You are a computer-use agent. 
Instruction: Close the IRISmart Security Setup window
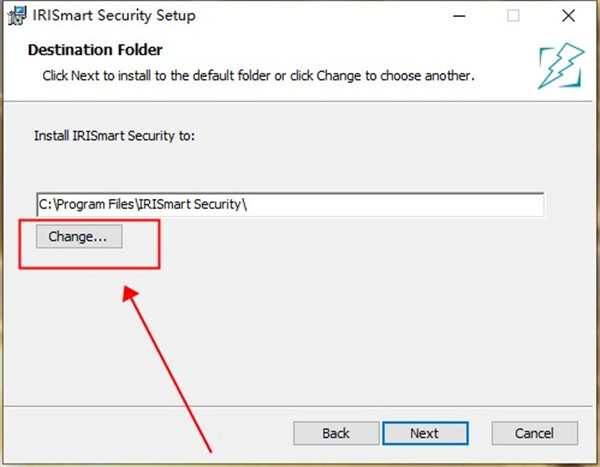[x=566, y=16]
